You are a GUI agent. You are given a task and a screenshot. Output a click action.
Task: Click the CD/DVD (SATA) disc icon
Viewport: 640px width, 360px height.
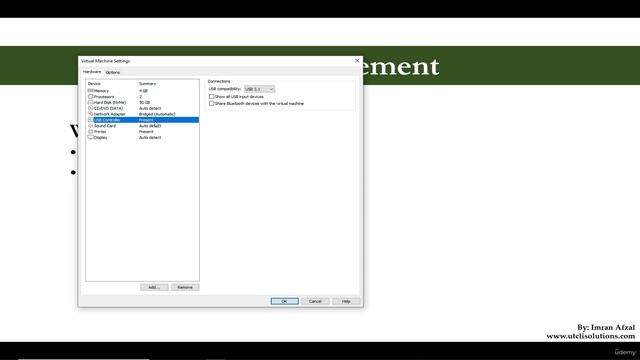click(x=91, y=108)
